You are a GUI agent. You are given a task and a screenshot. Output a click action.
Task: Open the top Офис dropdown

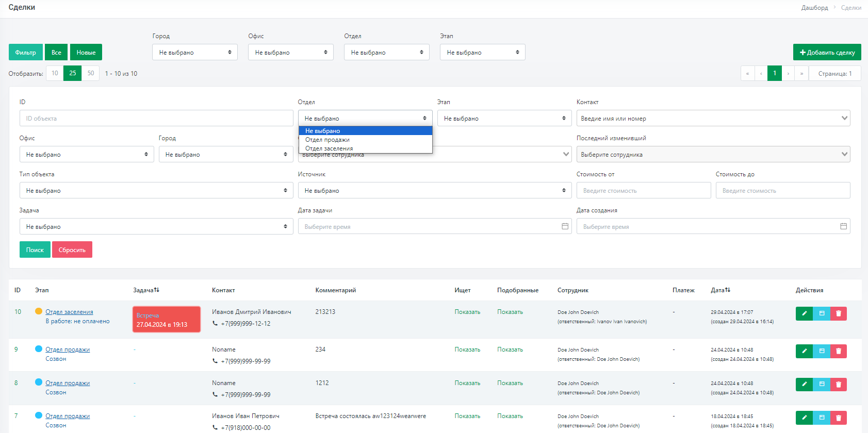click(x=291, y=52)
